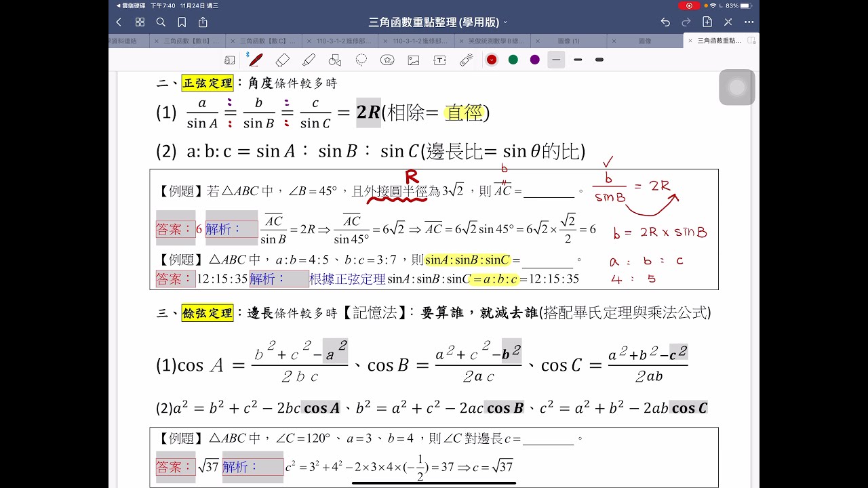The image size is (868, 488).
Task: Redo the last action
Action: click(x=686, y=22)
